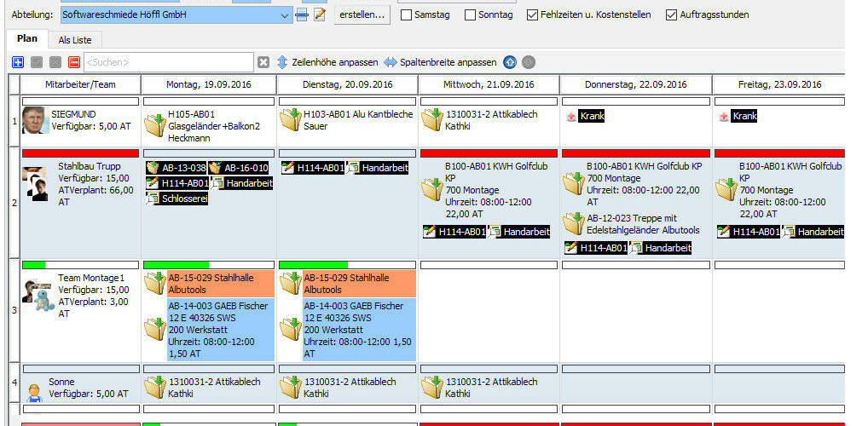
Task: Select row number 2
Action: click(x=14, y=203)
